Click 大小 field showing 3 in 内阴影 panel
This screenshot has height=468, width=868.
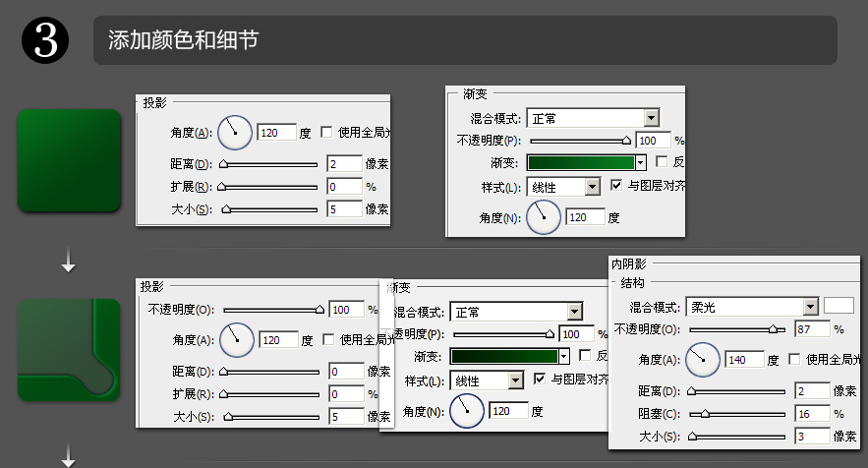[x=812, y=437]
